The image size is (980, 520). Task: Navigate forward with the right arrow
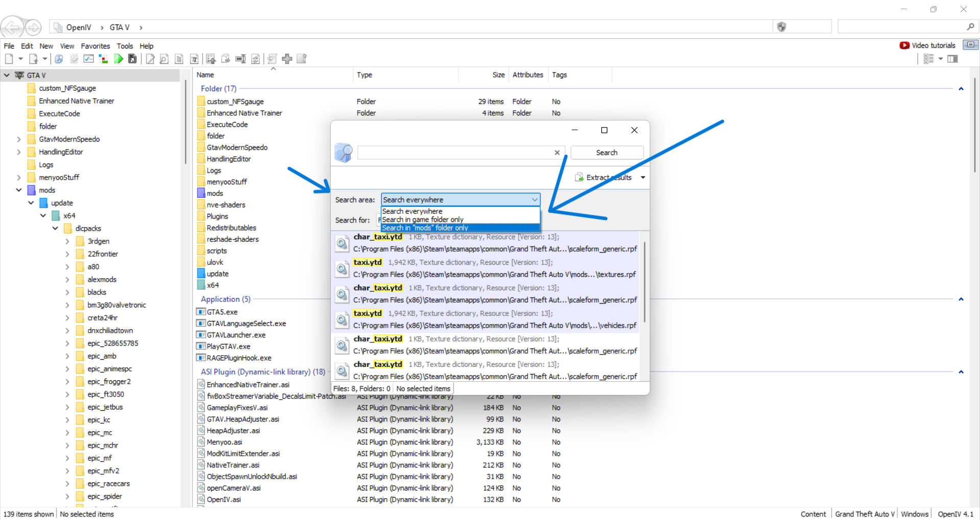point(33,27)
